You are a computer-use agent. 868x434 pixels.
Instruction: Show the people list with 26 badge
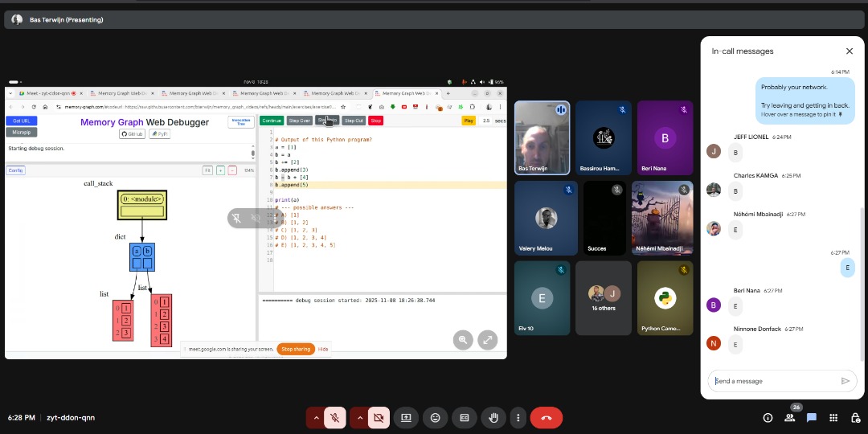pos(790,418)
